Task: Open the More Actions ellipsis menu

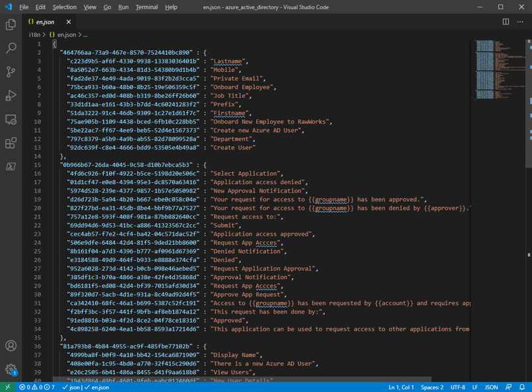Action: tap(520, 22)
